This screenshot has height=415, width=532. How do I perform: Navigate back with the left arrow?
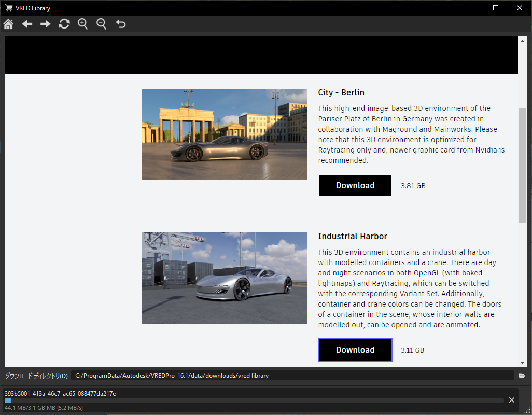27,24
